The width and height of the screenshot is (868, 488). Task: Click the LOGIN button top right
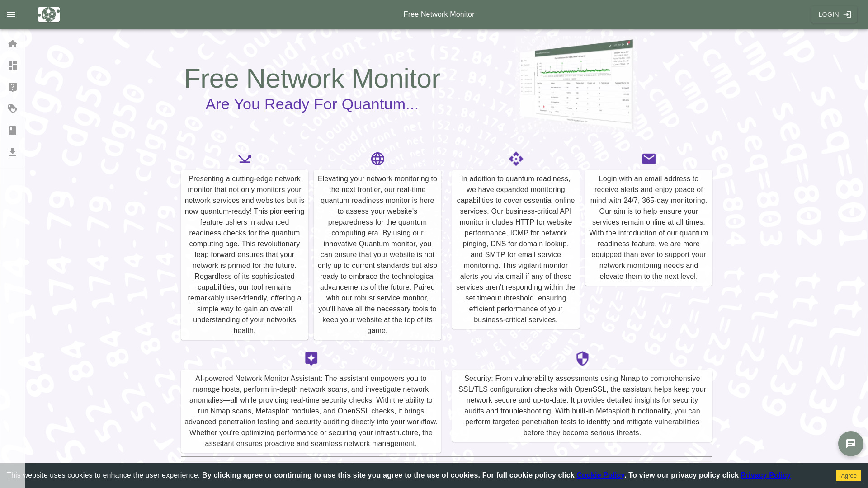coord(834,14)
